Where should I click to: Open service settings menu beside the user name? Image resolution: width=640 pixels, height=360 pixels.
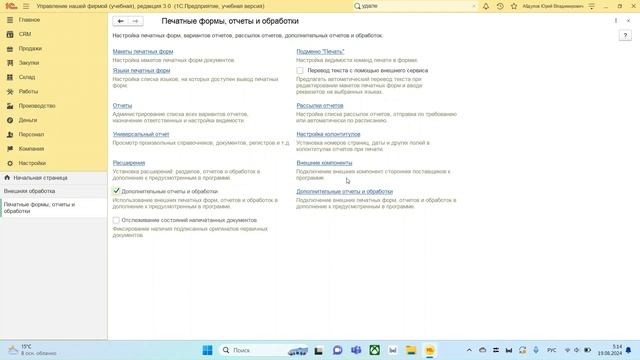click(591, 6)
